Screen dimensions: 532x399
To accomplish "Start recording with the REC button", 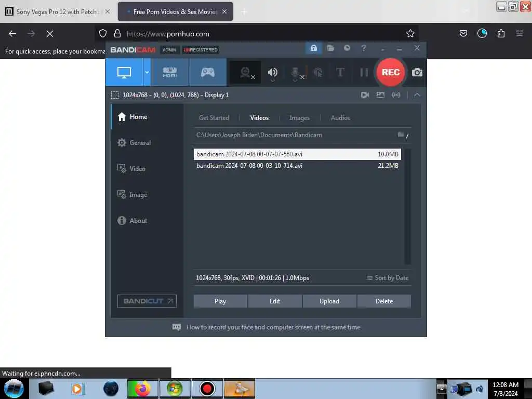I will (391, 72).
